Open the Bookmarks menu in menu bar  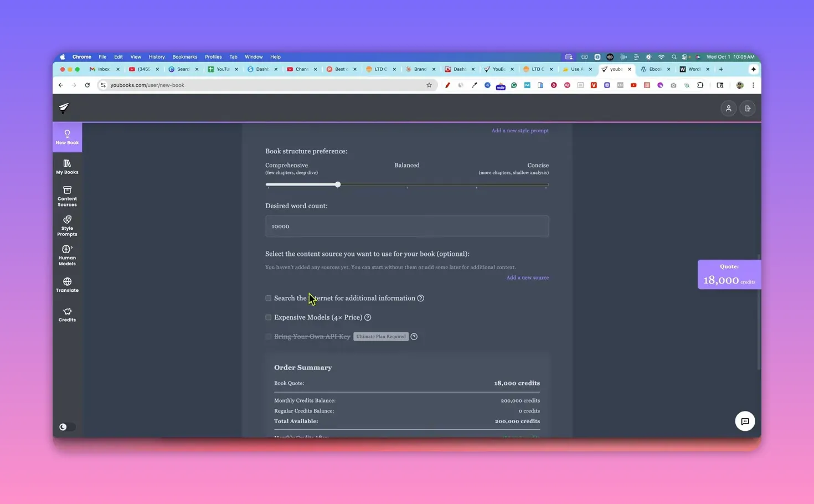pos(184,56)
